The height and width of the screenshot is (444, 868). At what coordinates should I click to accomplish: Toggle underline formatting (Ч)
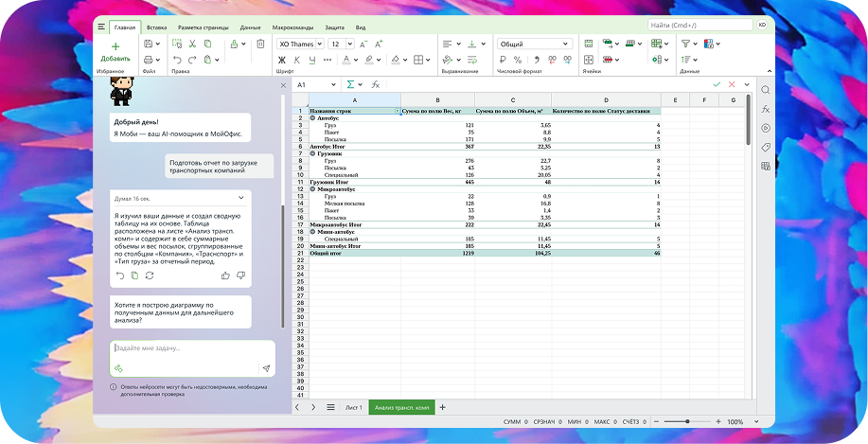(x=311, y=60)
